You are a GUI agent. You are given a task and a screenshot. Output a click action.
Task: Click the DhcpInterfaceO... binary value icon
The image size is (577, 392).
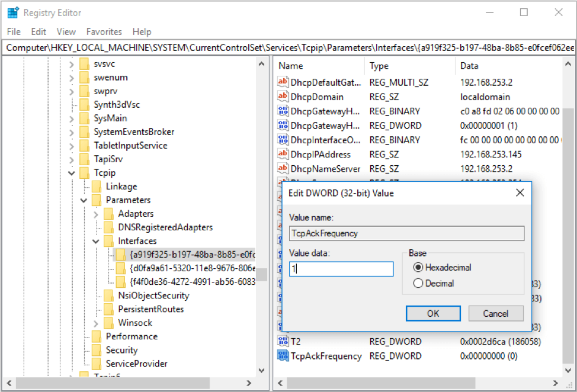(283, 140)
